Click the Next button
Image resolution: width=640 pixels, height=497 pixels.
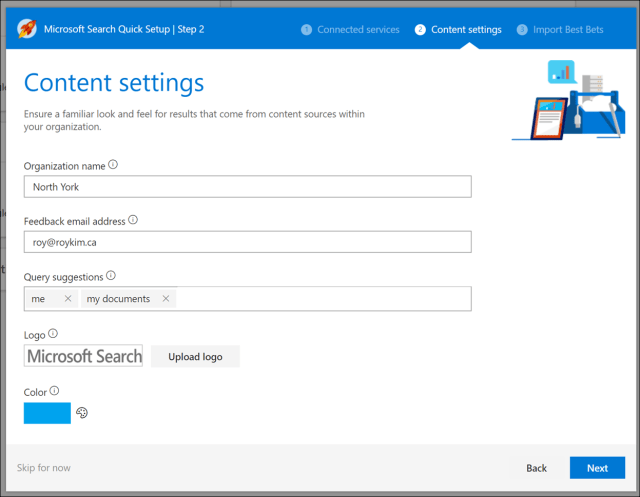(597, 468)
